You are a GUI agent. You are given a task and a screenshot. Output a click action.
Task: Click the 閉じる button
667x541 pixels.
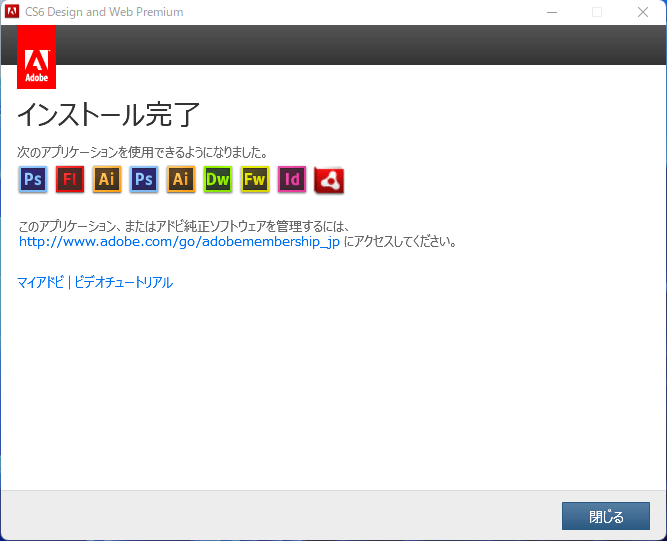click(606, 516)
